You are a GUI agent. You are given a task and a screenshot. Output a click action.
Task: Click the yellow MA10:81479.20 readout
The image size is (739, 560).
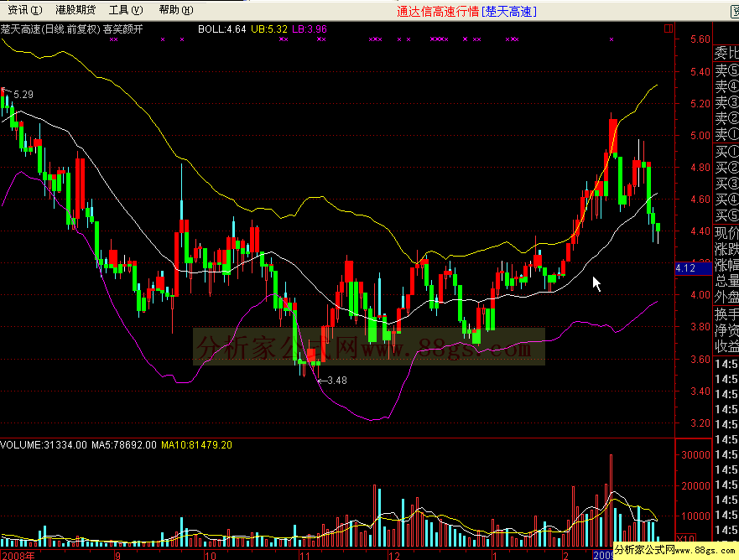[196, 445]
